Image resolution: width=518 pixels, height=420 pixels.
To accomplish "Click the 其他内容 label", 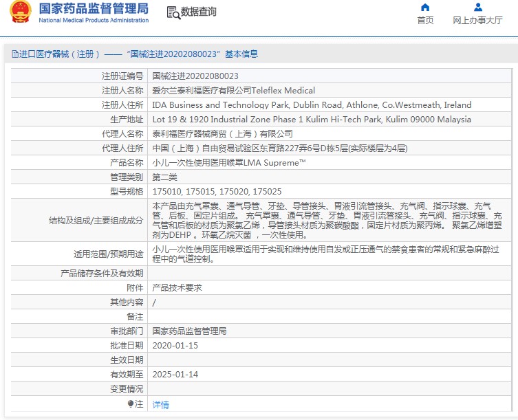I will point(127,302).
